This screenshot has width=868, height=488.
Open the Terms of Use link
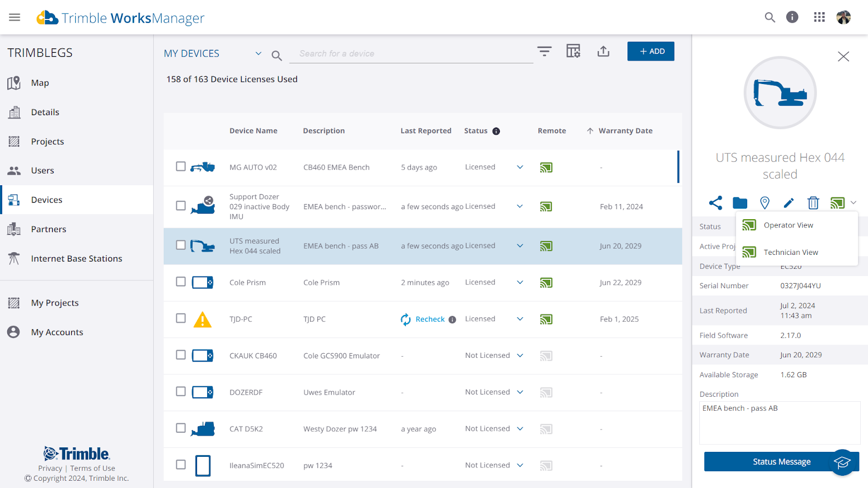[92, 469]
